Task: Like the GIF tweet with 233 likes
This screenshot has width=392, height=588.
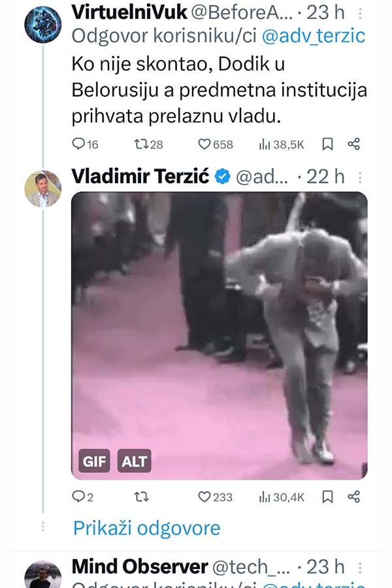Action: 215,497
